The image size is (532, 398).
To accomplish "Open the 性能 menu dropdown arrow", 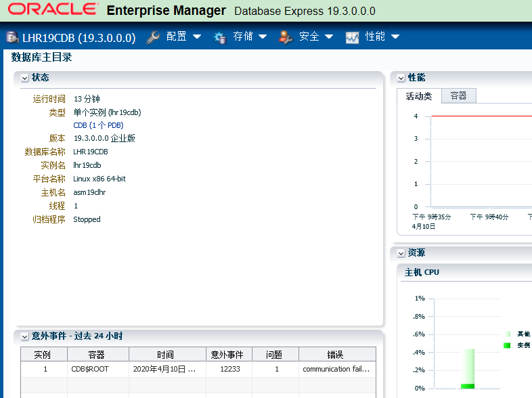I will 395,37.
